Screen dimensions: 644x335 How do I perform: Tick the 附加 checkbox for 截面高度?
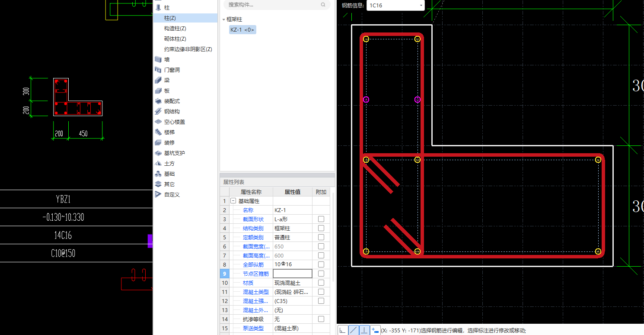pyautogui.click(x=321, y=255)
